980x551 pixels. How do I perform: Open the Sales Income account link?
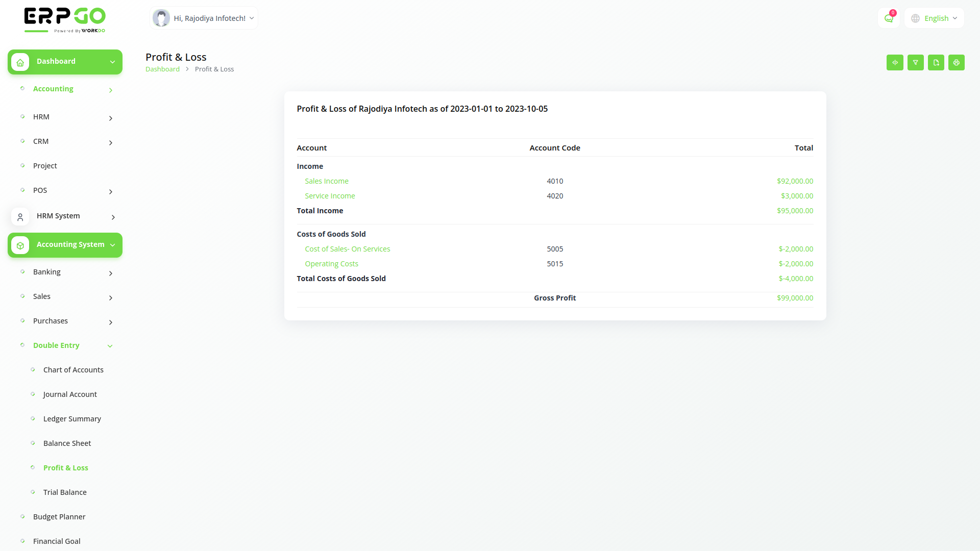(x=327, y=181)
